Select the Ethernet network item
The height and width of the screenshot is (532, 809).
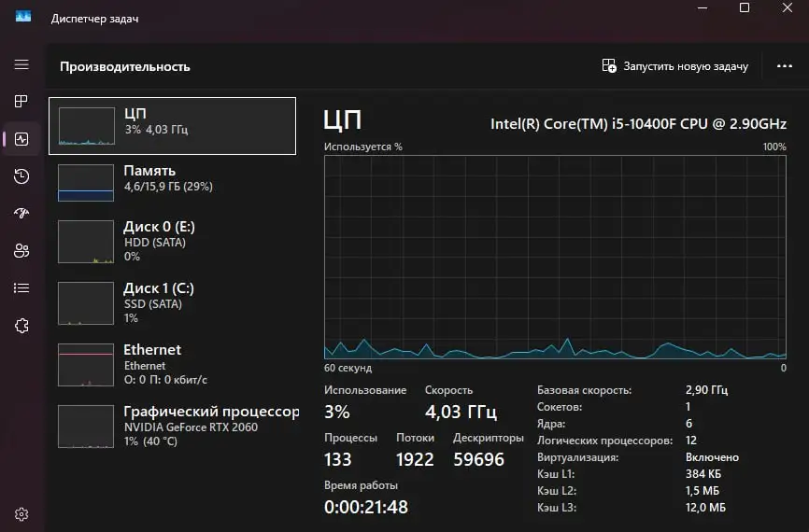click(173, 364)
